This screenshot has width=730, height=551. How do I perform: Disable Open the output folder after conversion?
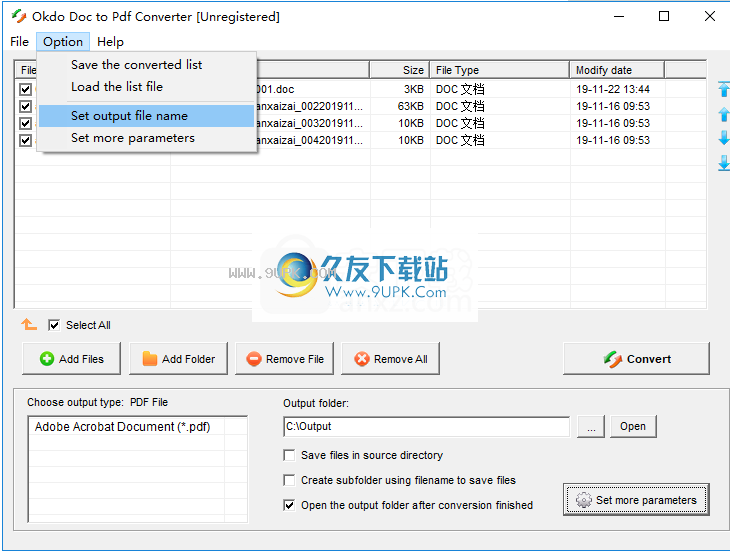289,505
